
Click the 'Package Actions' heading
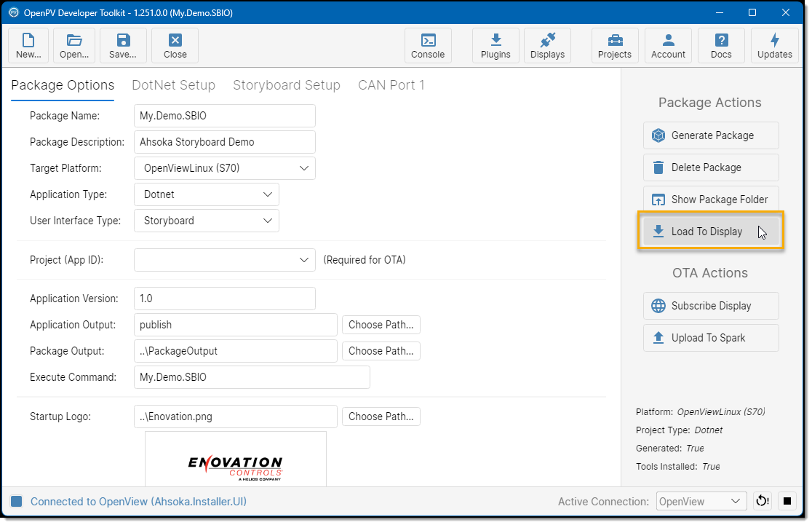710,103
